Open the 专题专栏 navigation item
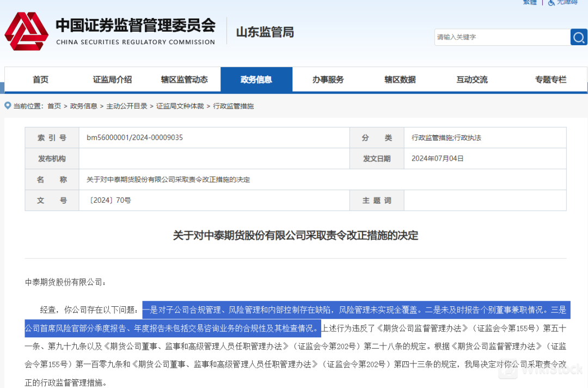Viewport: 588px width, 388px height. (x=550, y=80)
